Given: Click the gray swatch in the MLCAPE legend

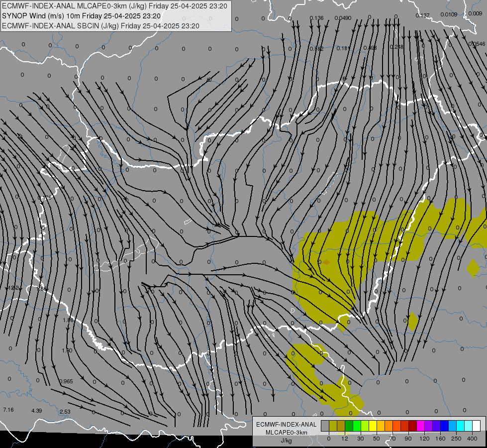Looking at the screenshot, I should [325, 426].
